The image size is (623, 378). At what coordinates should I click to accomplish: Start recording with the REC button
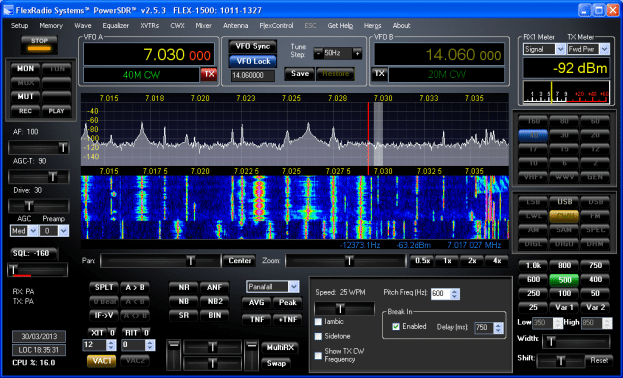pyautogui.click(x=25, y=111)
